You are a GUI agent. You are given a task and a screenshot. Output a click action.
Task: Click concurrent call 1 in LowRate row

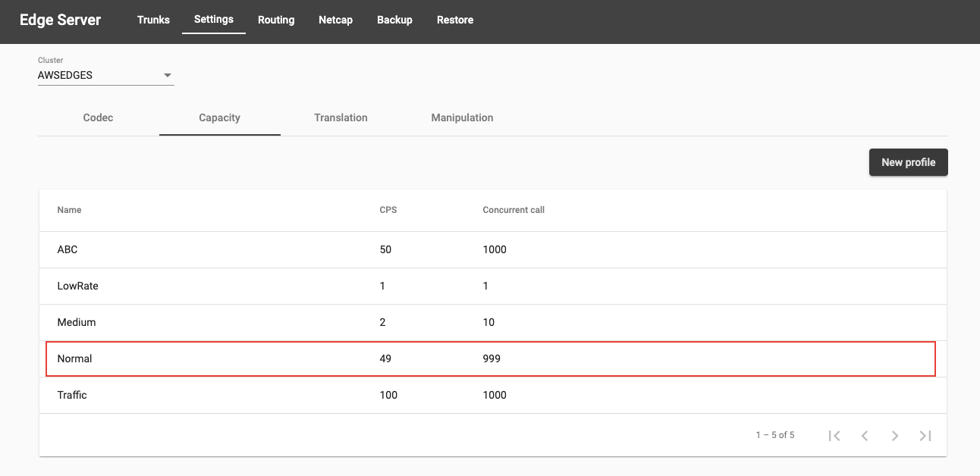click(485, 286)
